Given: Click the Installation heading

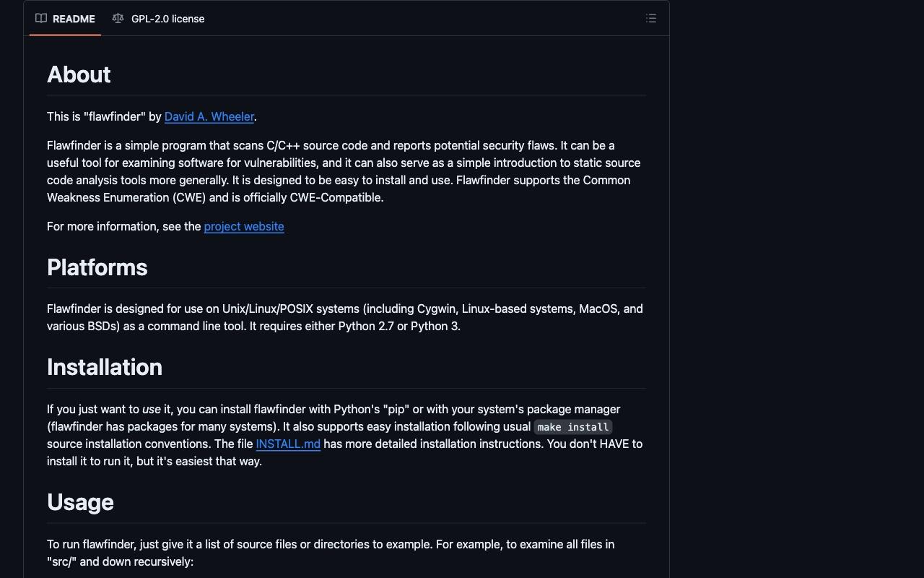Looking at the screenshot, I should tap(105, 367).
